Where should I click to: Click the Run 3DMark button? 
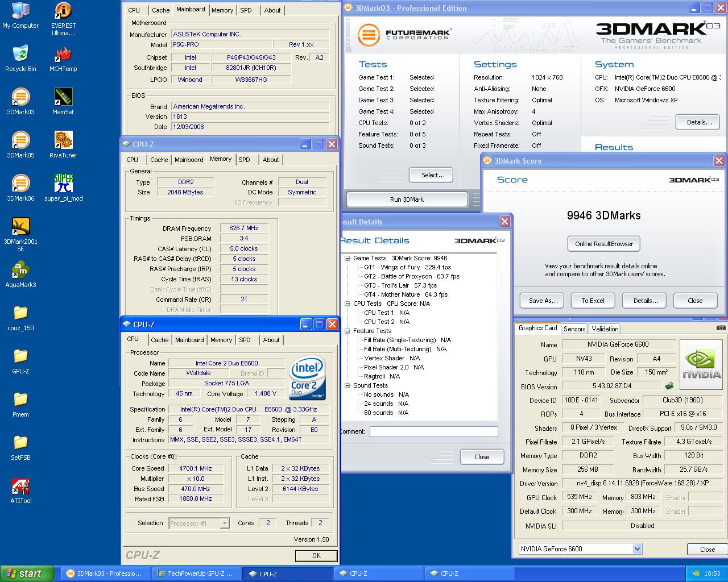click(x=407, y=199)
